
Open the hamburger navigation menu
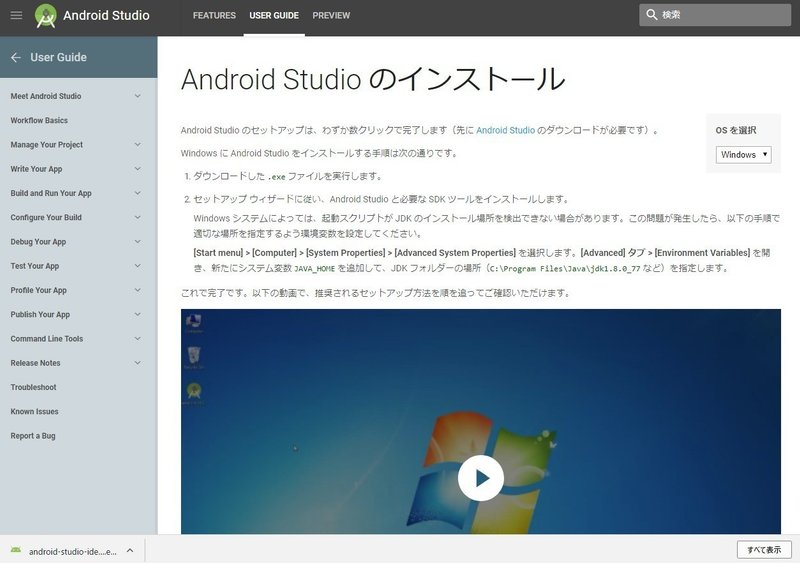[16, 15]
